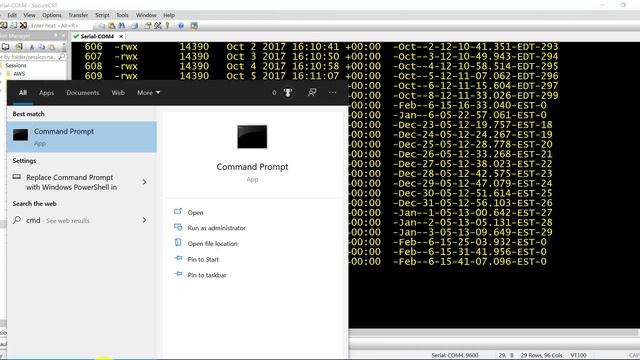Click the Print toolbar icon
Viewport: 640px width, 360px height.
point(134,26)
